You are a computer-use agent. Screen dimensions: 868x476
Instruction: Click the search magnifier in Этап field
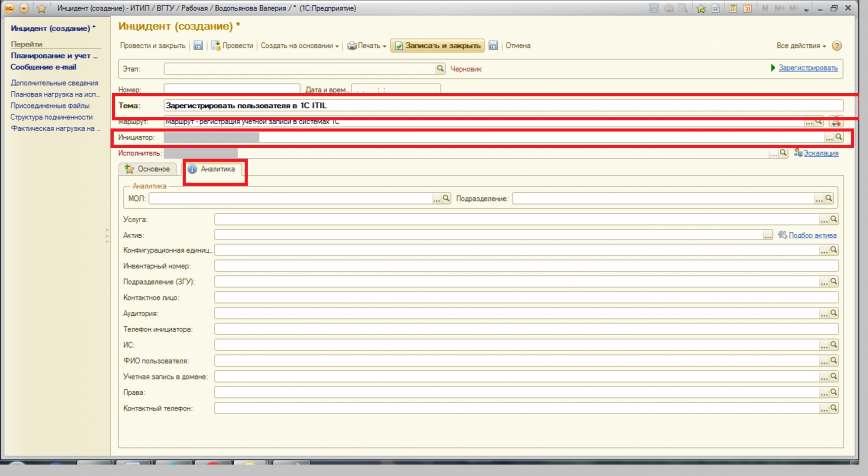tap(440, 69)
